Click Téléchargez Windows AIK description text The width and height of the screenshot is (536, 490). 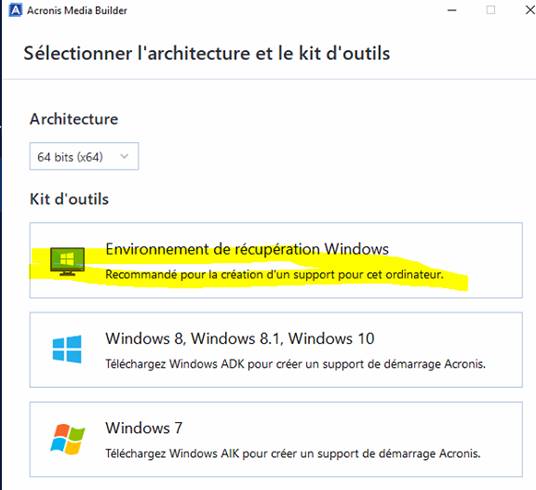click(293, 453)
